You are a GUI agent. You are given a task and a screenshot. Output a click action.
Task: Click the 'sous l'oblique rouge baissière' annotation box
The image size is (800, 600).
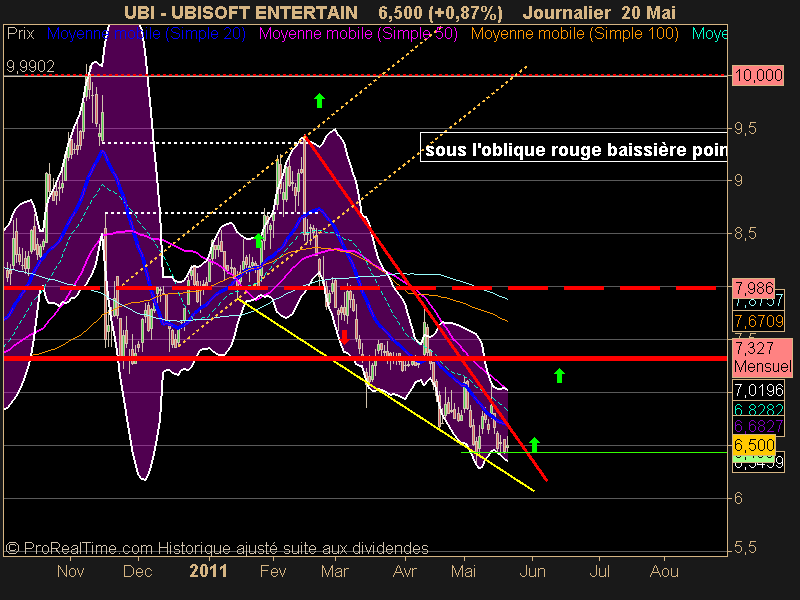click(574, 147)
